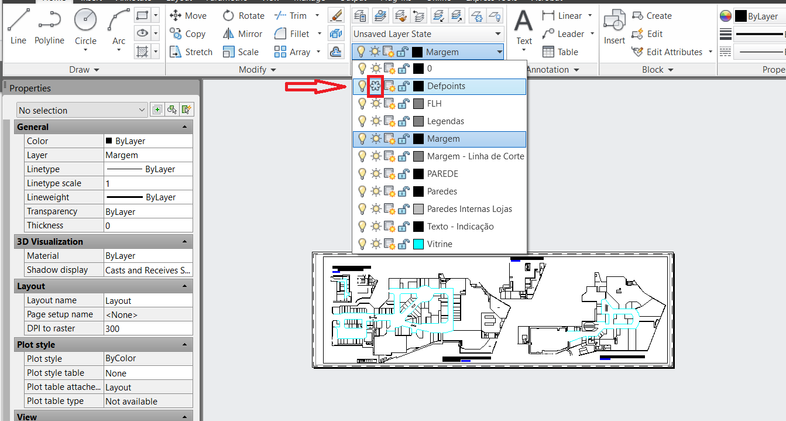The image size is (786, 421).
Task: Expand the Draw panel
Action: 84,70
